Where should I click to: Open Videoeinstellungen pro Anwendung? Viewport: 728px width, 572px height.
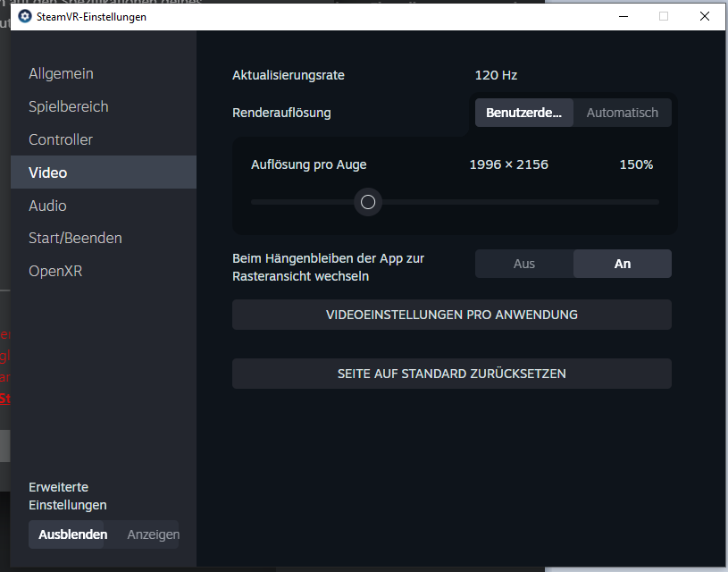tap(452, 315)
